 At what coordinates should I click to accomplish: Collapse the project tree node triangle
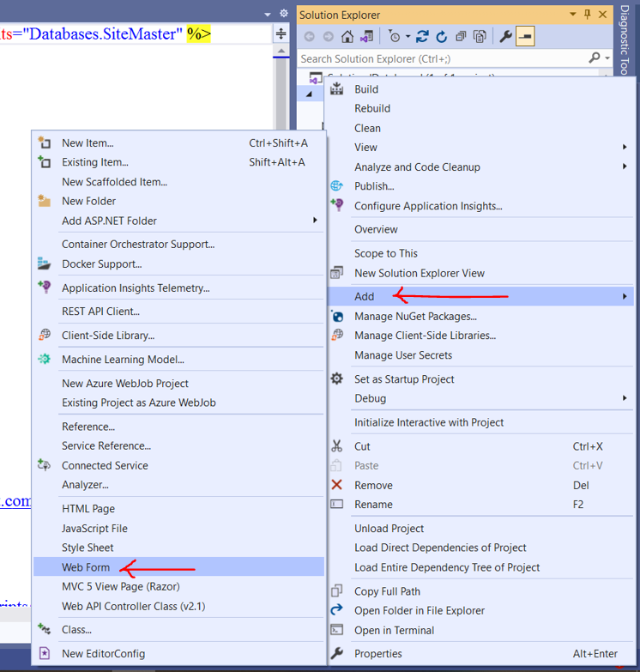tap(310, 94)
